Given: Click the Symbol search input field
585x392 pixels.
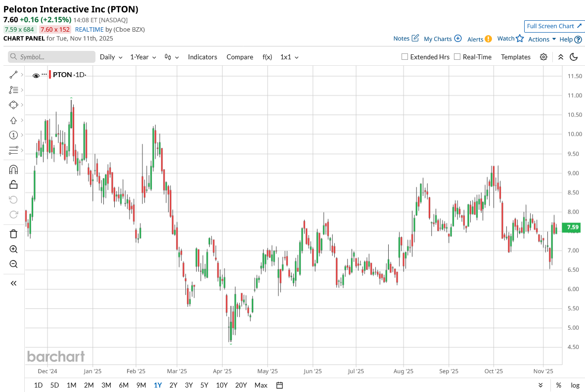Looking at the screenshot, I should point(52,57).
